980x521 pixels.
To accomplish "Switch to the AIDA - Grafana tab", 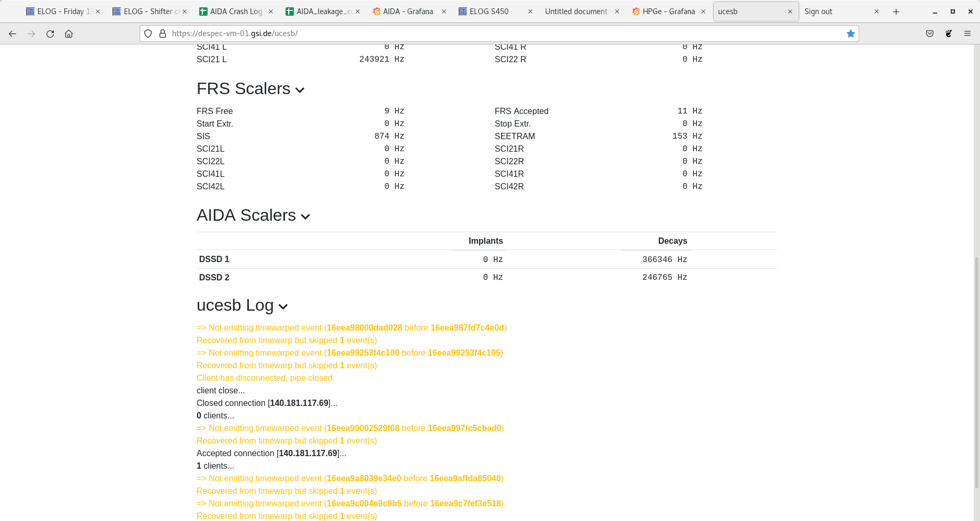I will (x=407, y=12).
